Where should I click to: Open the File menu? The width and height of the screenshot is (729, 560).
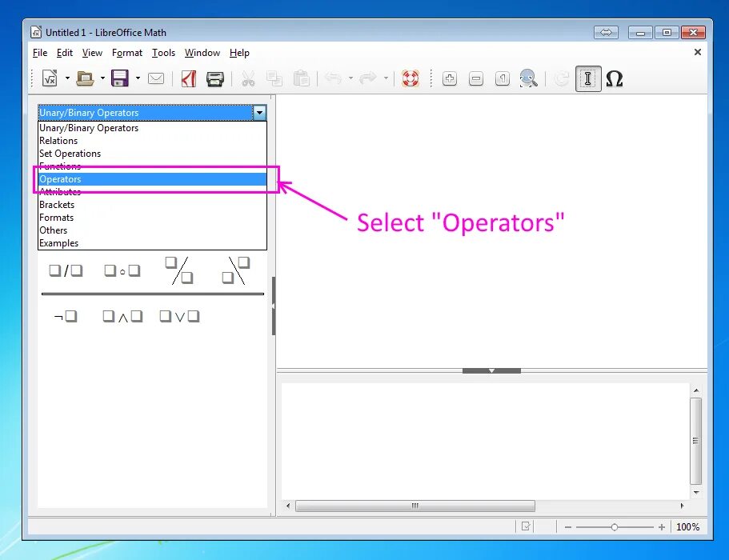click(40, 53)
